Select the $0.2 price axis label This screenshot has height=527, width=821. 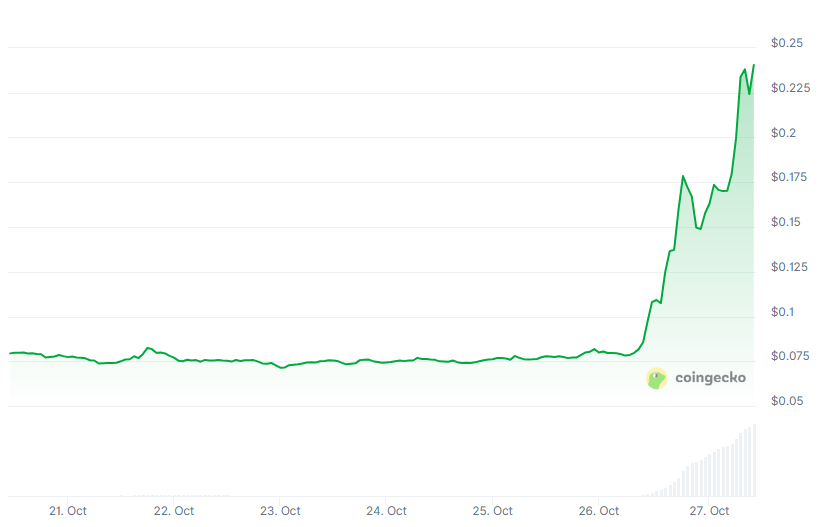tap(784, 133)
